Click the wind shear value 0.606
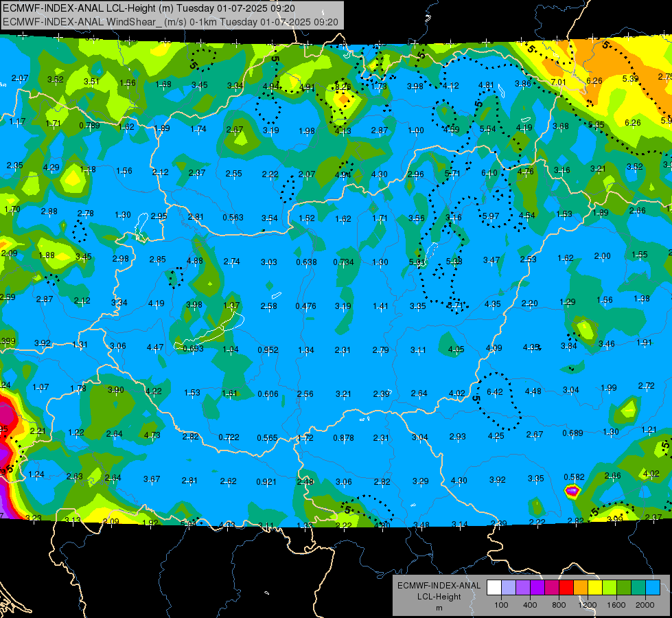672x618 pixels. point(268,393)
